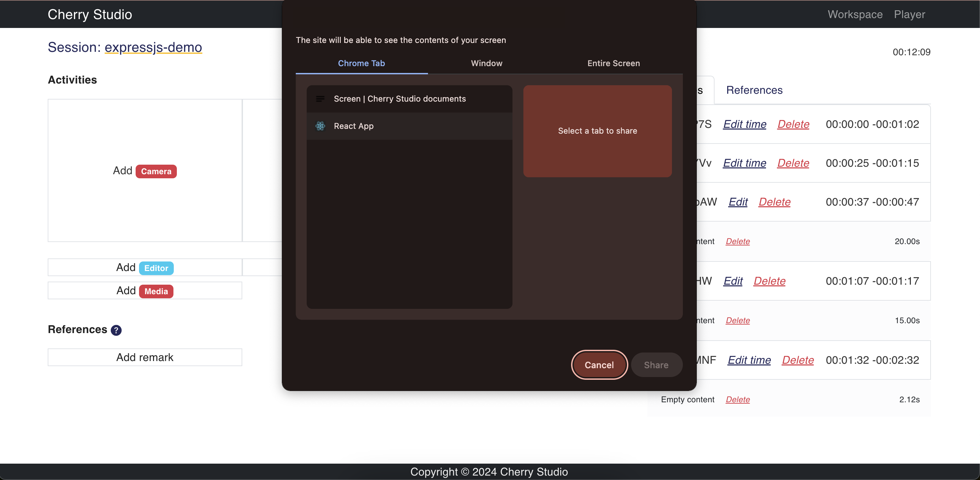Switch to the Chrome Tab option

pyautogui.click(x=362, y=63)
